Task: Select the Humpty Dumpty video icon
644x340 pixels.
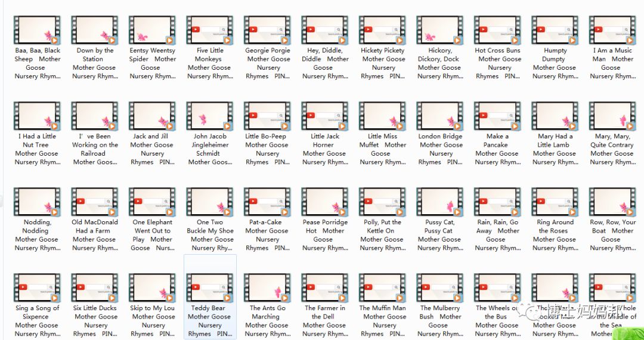Action: click(555, 30)
